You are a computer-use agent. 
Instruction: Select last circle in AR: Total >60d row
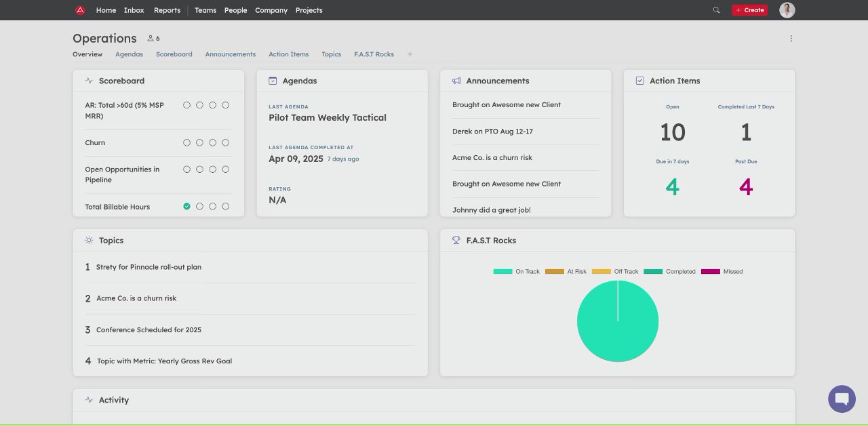pyautogui.click(x=226, y=105)
